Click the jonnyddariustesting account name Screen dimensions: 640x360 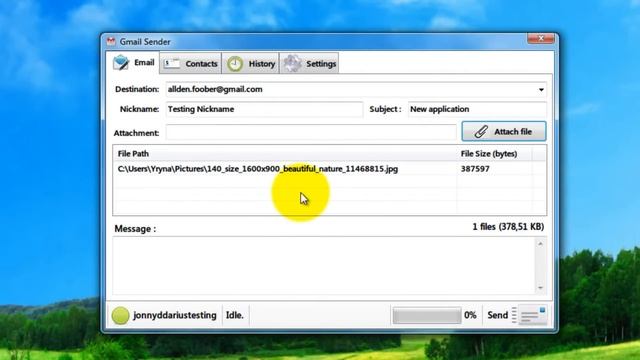point(175,316)
